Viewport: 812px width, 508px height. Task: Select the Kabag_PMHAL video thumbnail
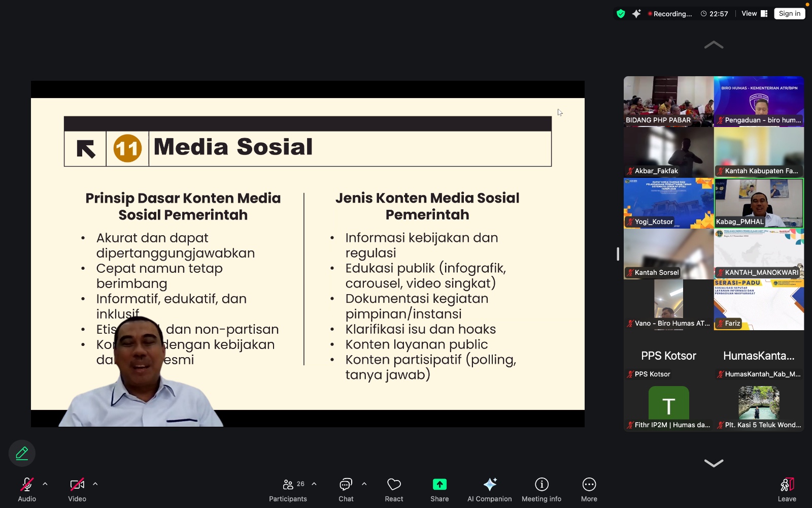(x=759, y=202)
